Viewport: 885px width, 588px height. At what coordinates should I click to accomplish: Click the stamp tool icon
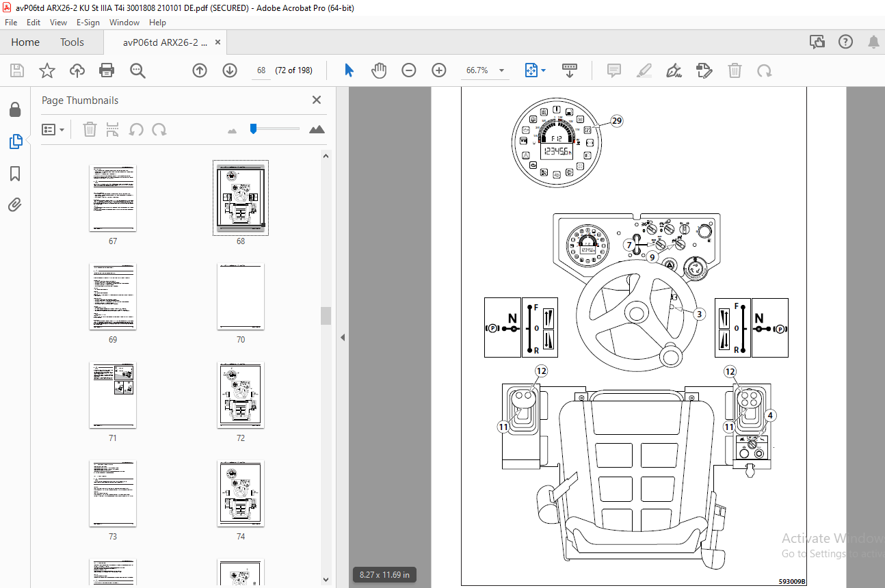[704, 70]
